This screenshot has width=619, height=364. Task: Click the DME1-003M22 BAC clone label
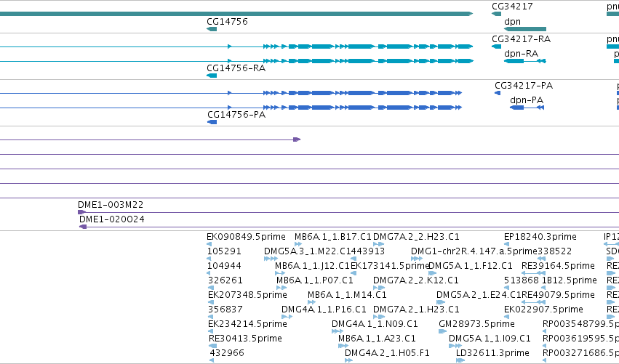111,205
